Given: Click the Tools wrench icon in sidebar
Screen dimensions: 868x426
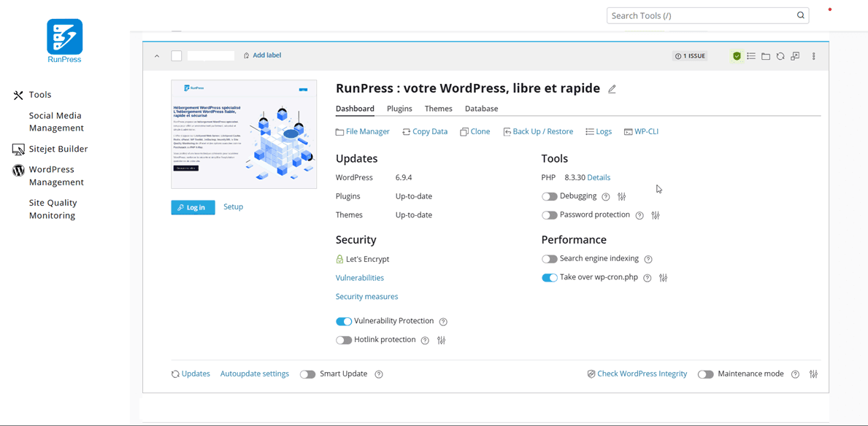Looking at the screenshot, I should (x=18, y=95).
